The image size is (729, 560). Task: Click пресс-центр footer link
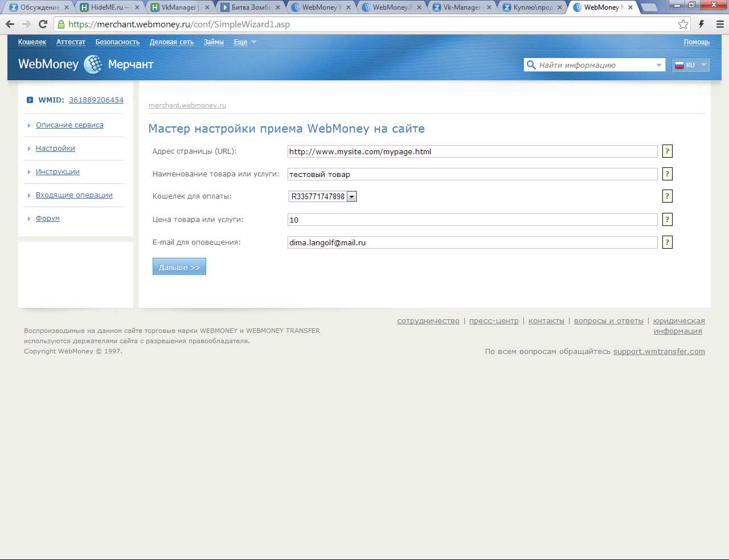494,321
